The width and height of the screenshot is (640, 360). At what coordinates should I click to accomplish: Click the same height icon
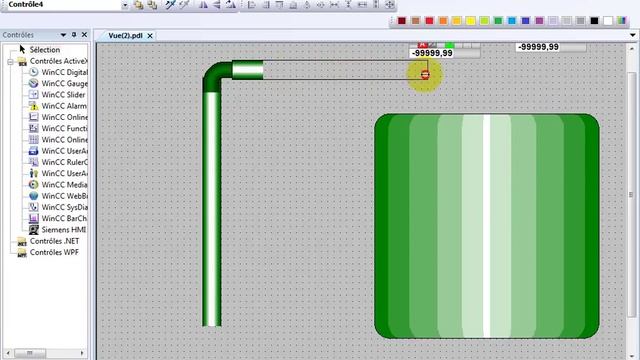coord(376,5)
